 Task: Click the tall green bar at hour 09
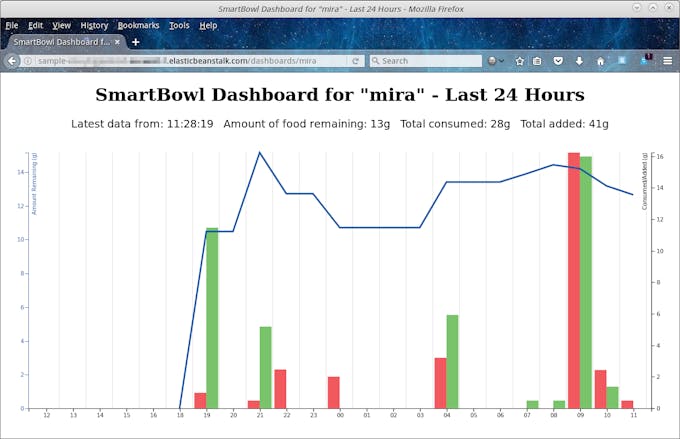(x=586, y=282)
